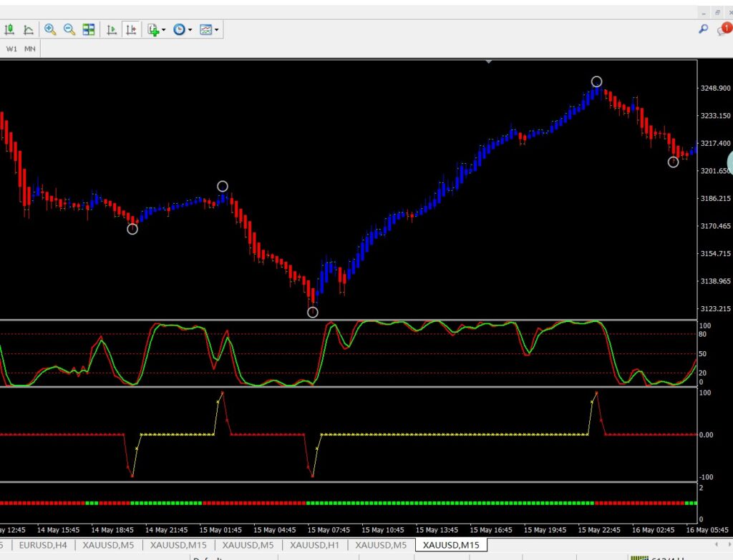Image resolution: width=733 pixels, height=560 pixels.
Task: Expand the templates dropdown arrow
Action: coord(216,30)
